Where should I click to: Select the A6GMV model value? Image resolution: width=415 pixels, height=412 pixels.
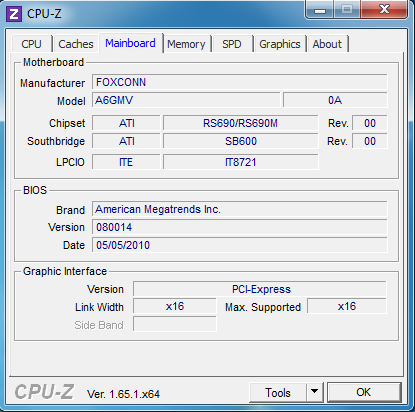point(186,100)
